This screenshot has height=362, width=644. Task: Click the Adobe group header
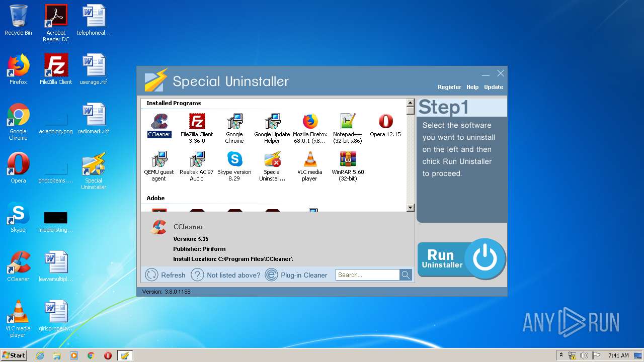(156, 198)
